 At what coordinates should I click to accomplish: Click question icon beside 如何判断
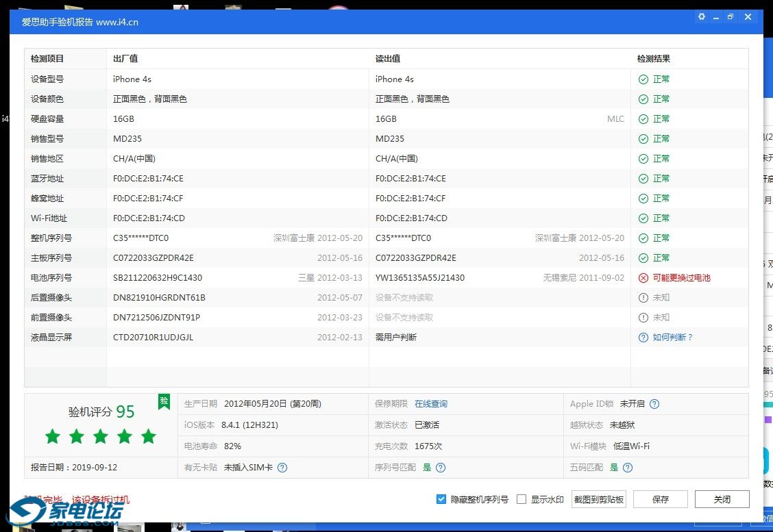(643, 338)
